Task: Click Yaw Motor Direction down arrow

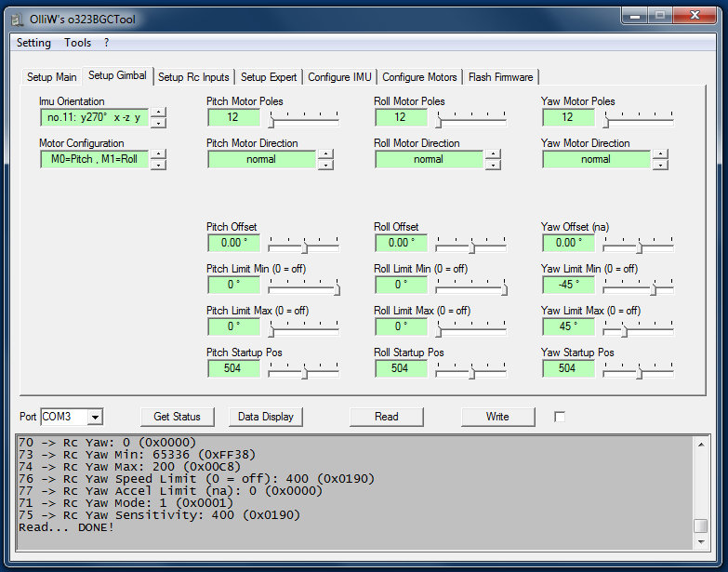Action: 660,165
